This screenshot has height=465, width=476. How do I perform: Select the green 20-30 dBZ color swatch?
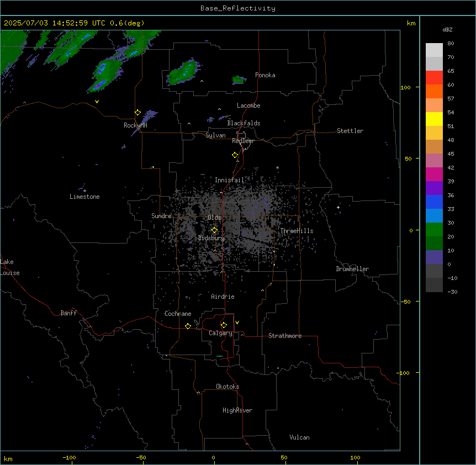tap(434, 230)
